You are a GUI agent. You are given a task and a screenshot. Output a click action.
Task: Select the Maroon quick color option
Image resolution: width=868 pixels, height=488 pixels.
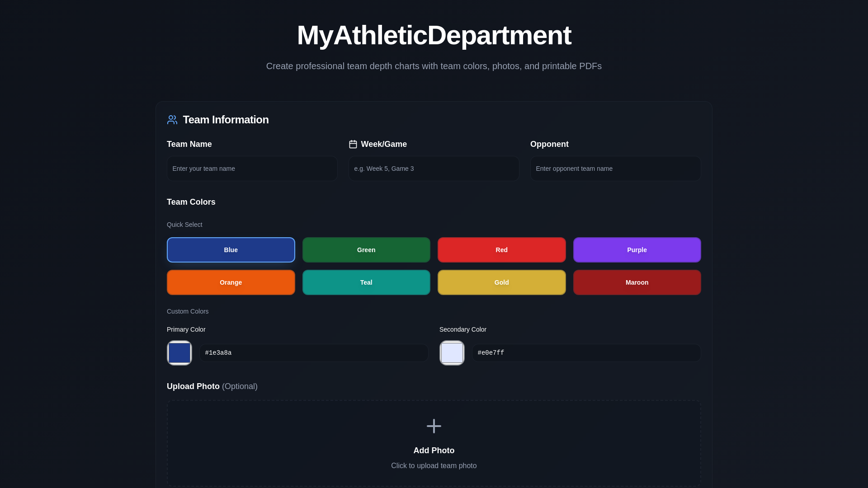click(637, 282)
